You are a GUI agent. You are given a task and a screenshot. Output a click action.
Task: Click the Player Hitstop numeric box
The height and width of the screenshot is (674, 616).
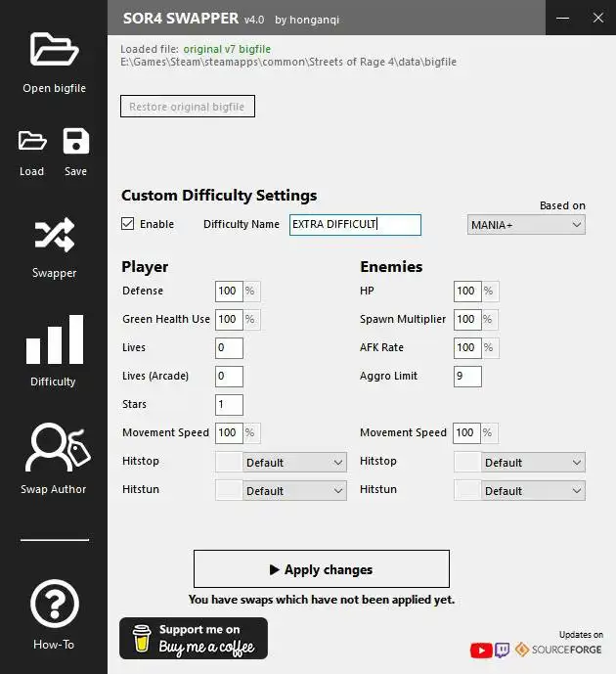(229, 463)
